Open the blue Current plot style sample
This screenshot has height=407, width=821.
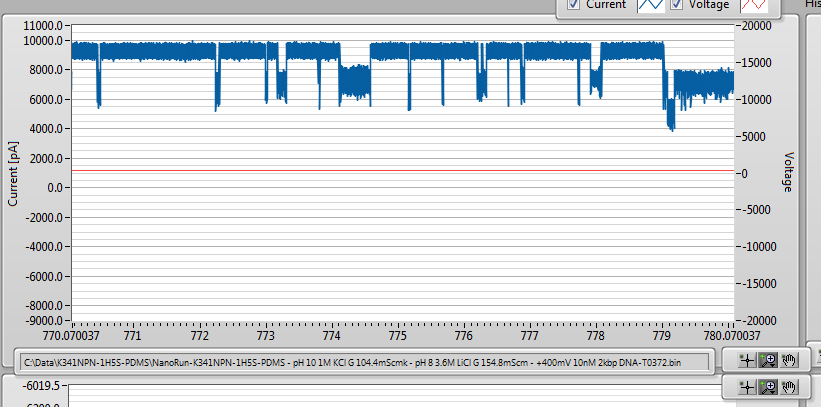tap(651, 5)
